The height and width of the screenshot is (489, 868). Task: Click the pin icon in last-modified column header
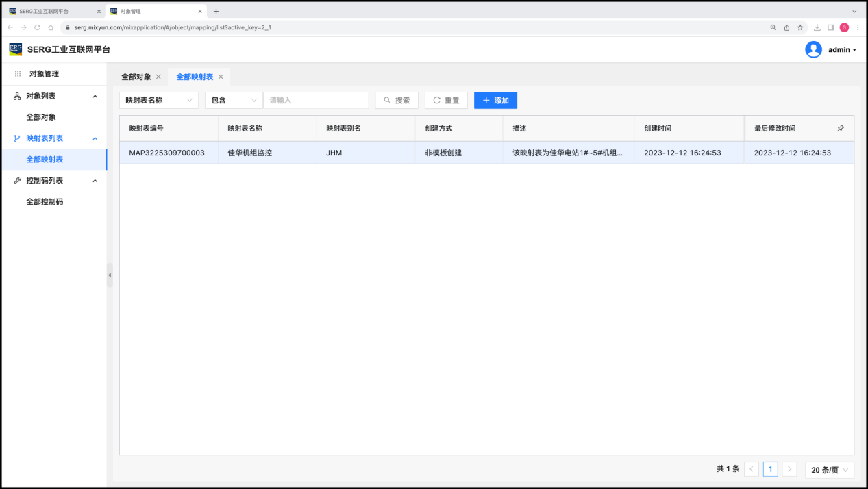tap(841, 128)
